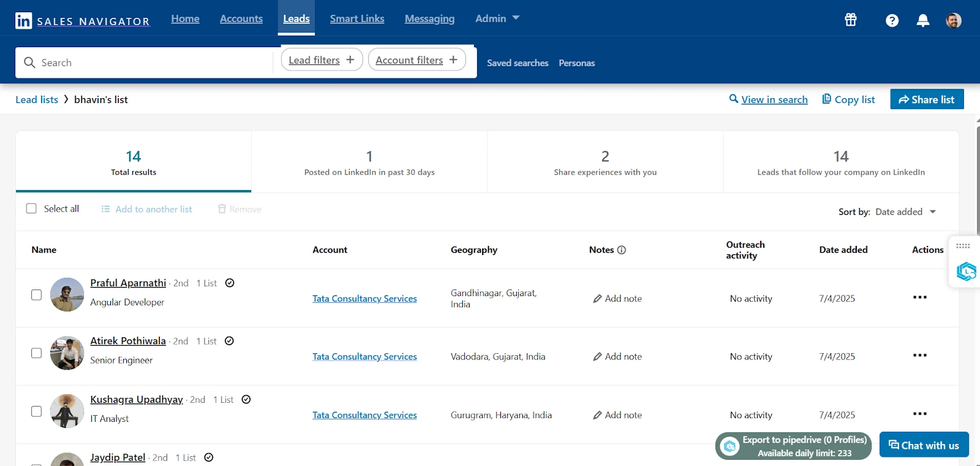Click the extension drag handle dots
The image size is (980, 466).
tap(963, 246)
